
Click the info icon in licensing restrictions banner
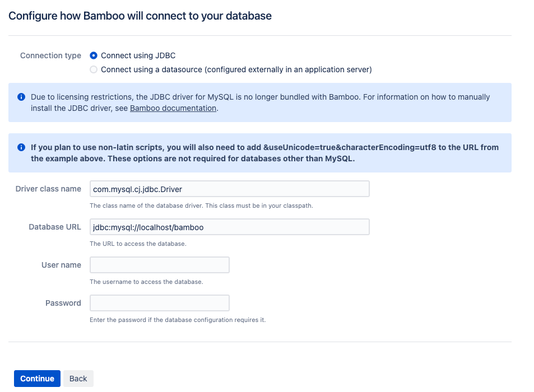pyautogui.click(x=21, y=97)
